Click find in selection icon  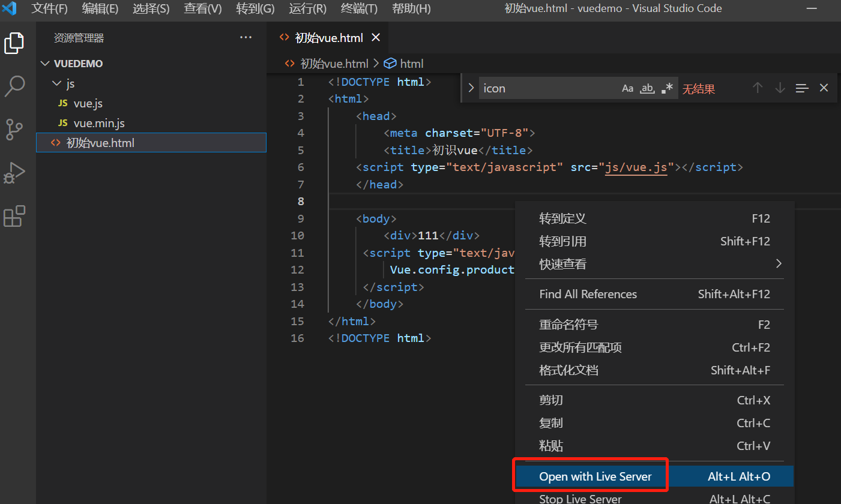802,88
